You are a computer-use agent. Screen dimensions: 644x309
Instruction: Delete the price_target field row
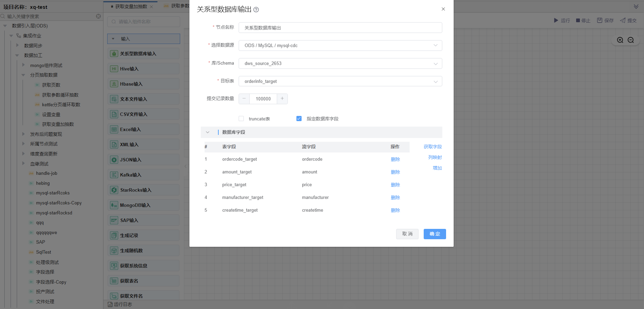395,185
